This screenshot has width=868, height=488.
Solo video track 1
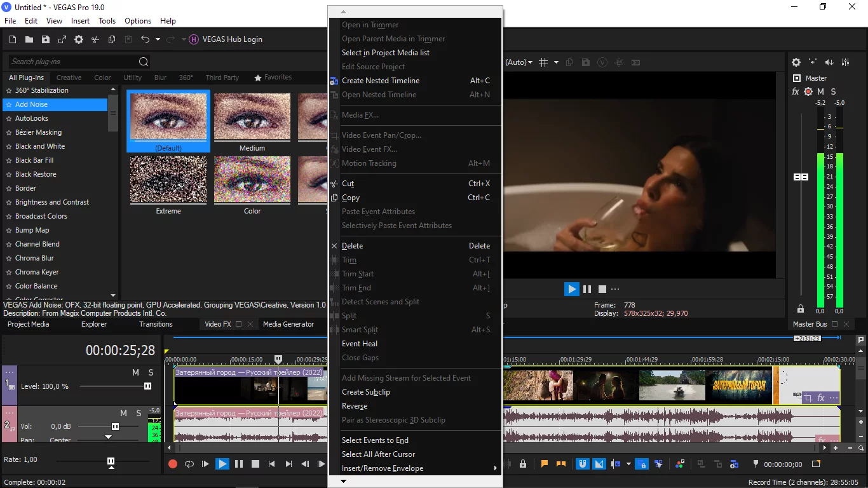coord(151,372)
